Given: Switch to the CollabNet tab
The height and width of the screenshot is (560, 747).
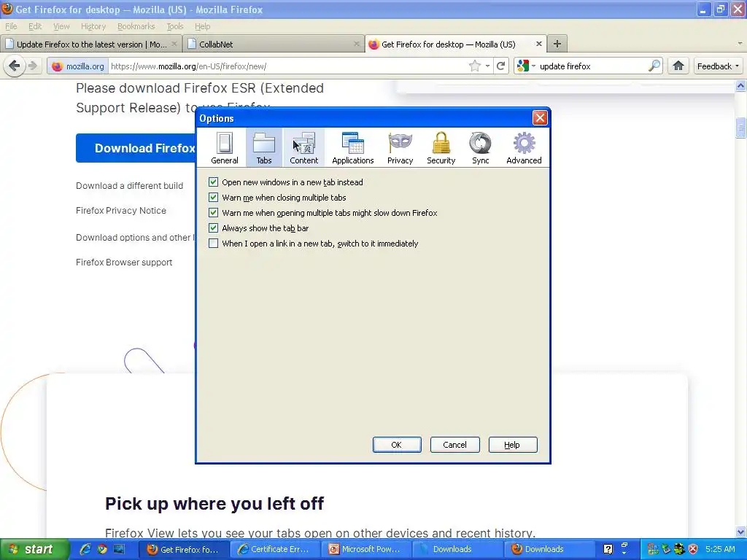Looking at the screenshot, I should pos(274,44).
